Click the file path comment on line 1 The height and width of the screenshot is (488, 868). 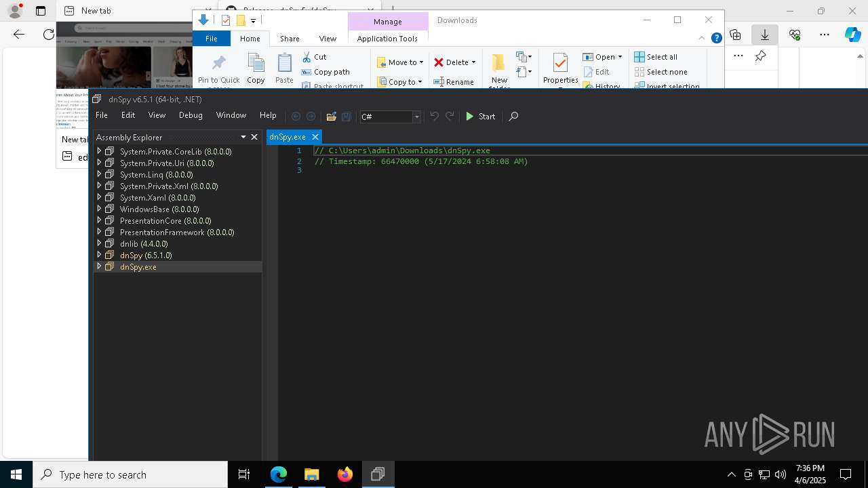(402, 150)
